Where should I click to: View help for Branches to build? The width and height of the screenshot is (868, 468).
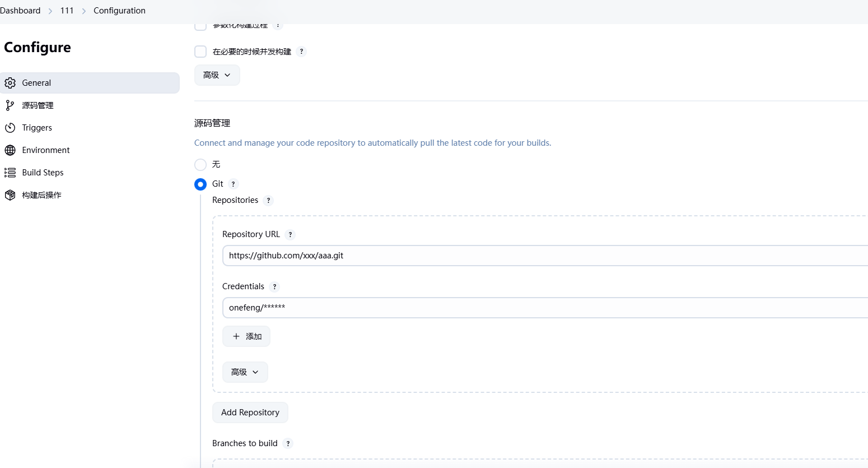tap(288, 443)
